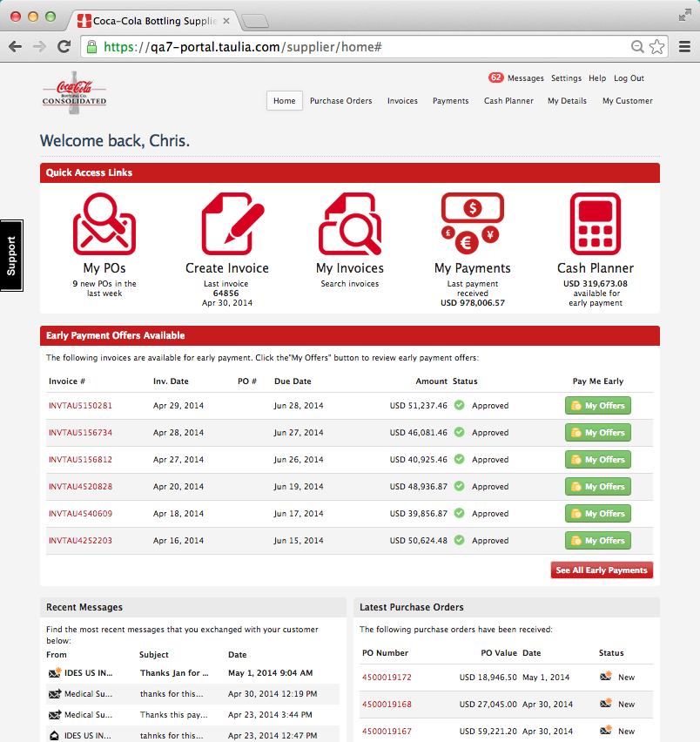Open the Chrome menu via the hamburger icon

[x=684, y=46]
